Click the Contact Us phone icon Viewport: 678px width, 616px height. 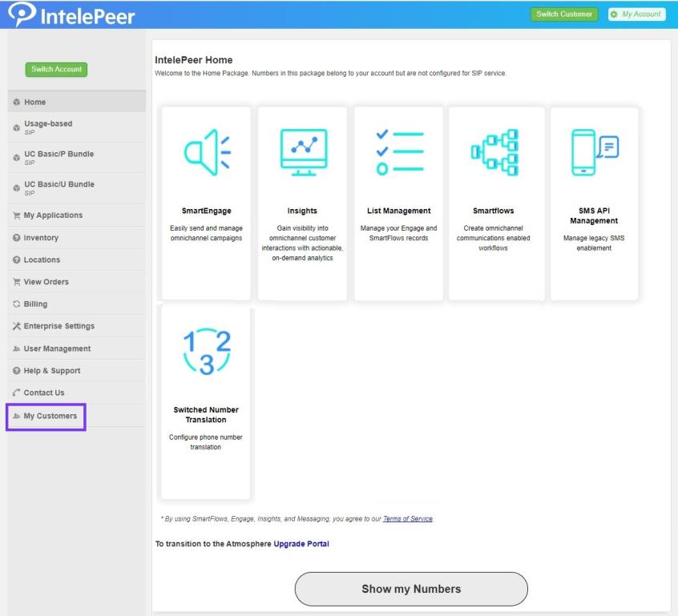[x=17, y=393]
